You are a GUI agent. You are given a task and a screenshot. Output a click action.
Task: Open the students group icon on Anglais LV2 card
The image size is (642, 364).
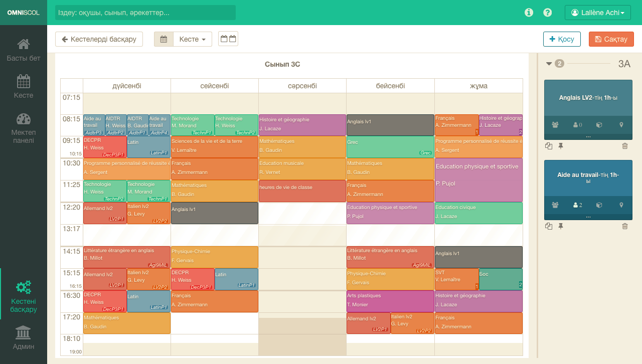tap(555, 125)
